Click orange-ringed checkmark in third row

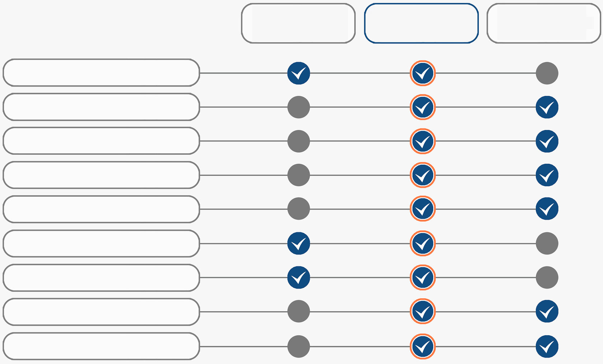point(422,141)
